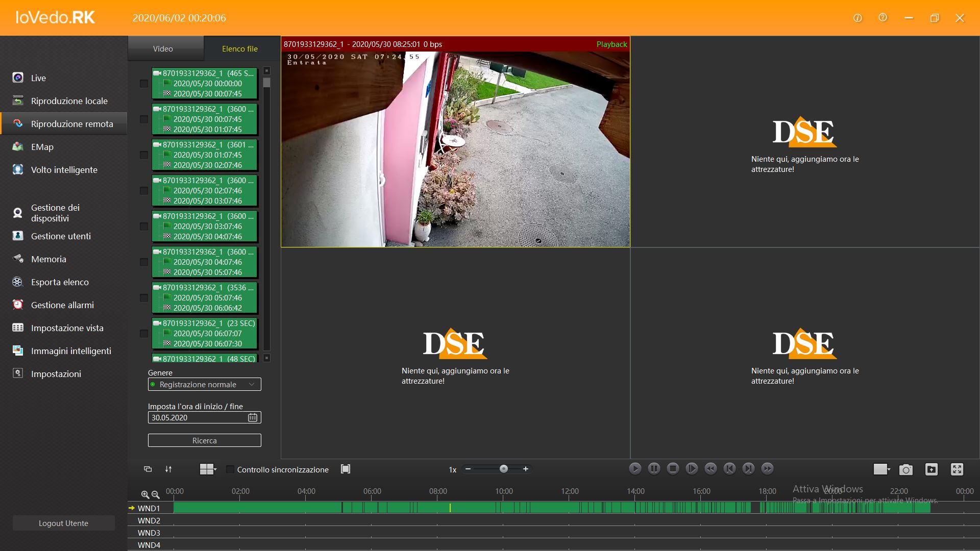Open the calendar for the start date field
Image resolution: width=980 pixels, height=551 pixels.
click(x=252, y=417)
